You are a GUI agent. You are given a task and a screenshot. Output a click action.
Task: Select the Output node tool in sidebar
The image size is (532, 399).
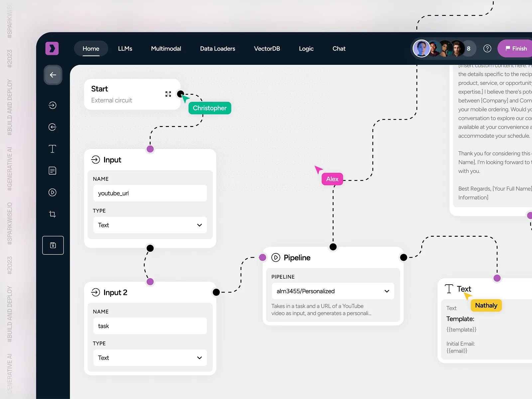(53, 127)
